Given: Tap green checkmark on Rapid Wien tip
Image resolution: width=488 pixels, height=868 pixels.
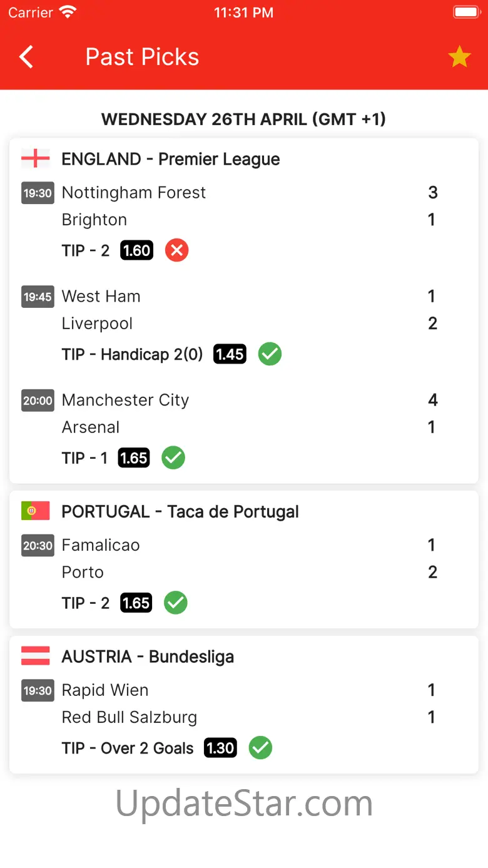Looking at the screenshot, I should coord(260,748).
